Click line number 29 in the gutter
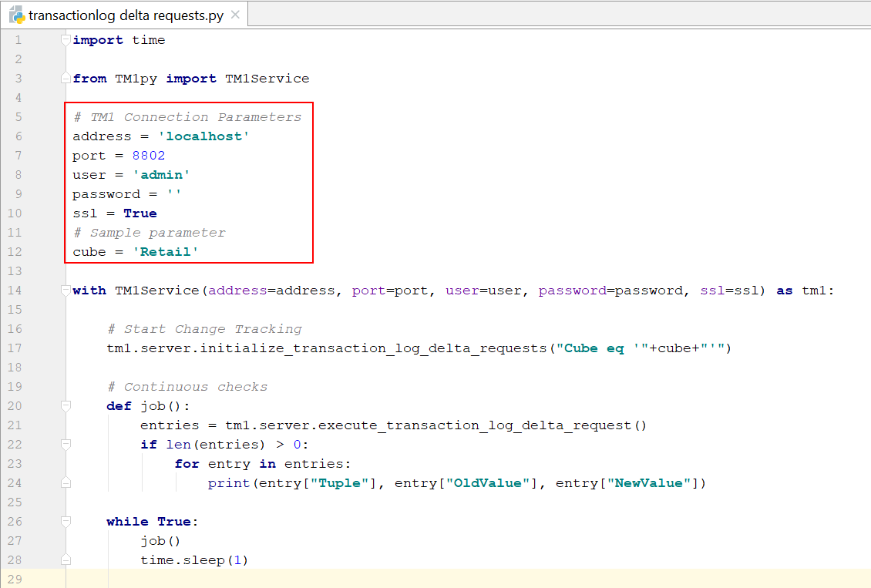 pos(15,579)
